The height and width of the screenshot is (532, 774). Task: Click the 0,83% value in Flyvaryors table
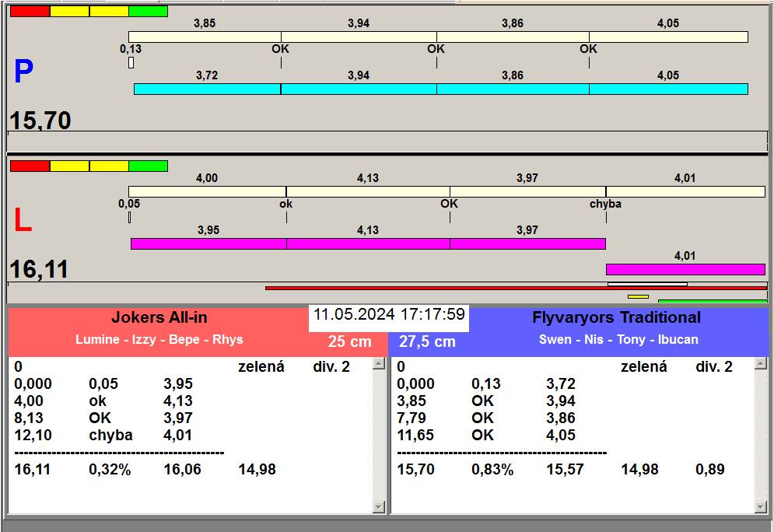[492, 469]
